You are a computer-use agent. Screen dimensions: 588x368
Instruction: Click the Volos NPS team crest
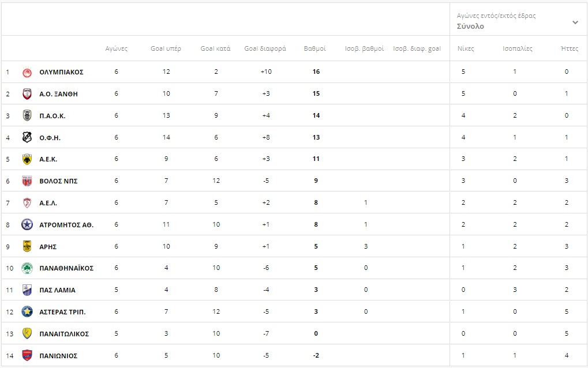click(27, 181)
